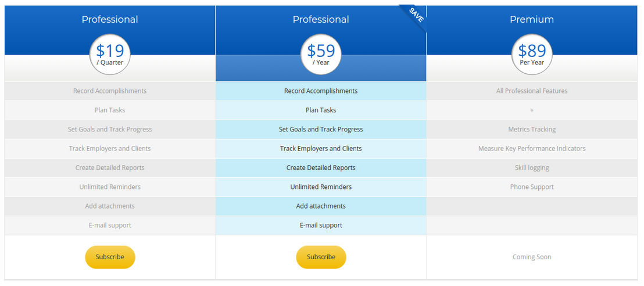644x286 pixels.
Task: Subscribe to the quarterly Professional plan
Action: 110,258
